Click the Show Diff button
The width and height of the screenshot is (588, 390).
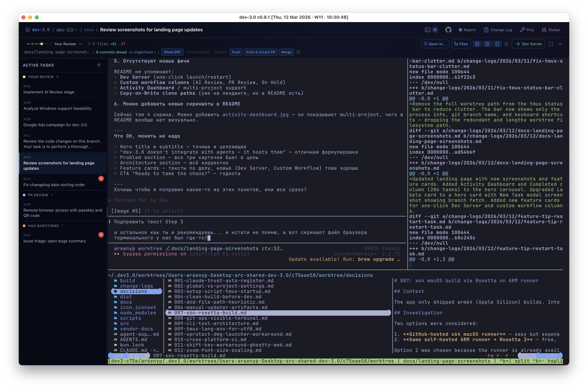coord(172,52)
